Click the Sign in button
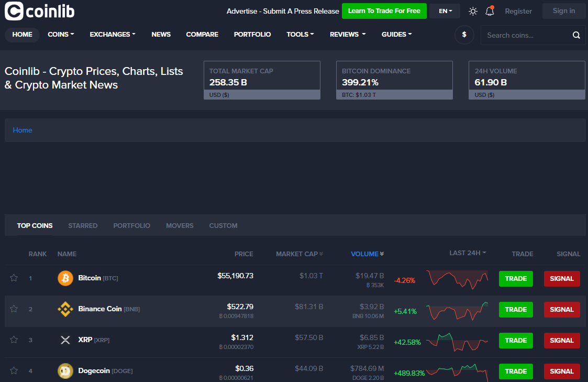Image resolution: width=588 pixels, height=382 pixels. click(x=563, y=11)
